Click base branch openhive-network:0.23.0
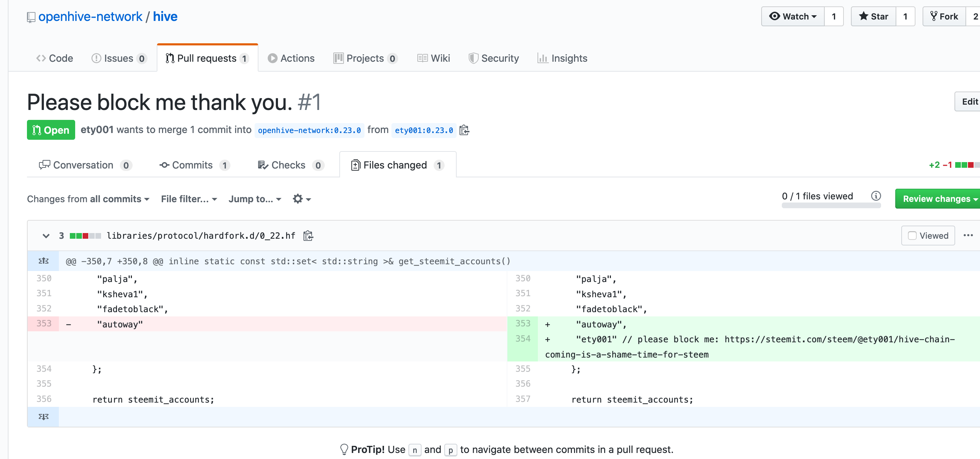The image size is (980, 459). (x=309, y=130)
